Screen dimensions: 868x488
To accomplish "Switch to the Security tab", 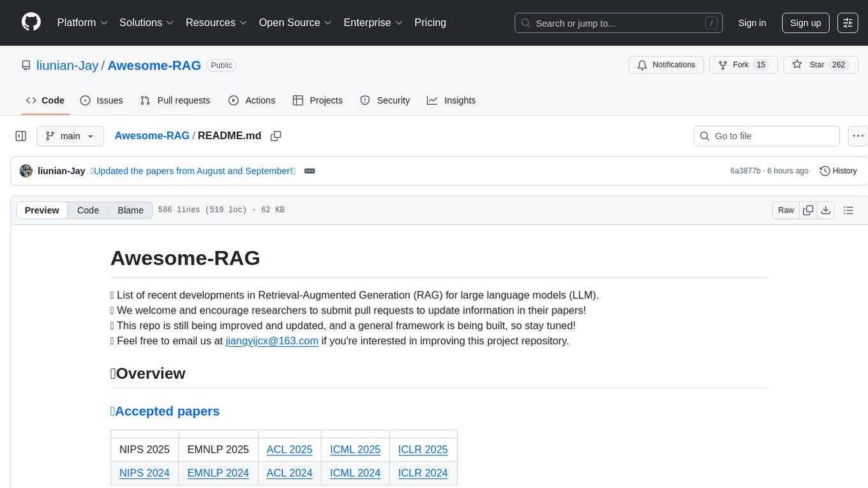I will pos(385,100).
